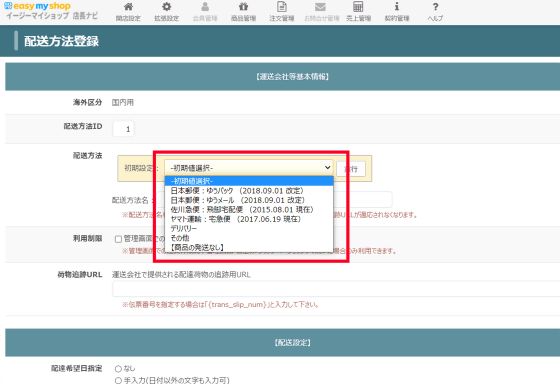This screenshot has width=560, height=384.
Task: Open the お問合せ管理 envelope icon menu
Action: pos(321,12)
